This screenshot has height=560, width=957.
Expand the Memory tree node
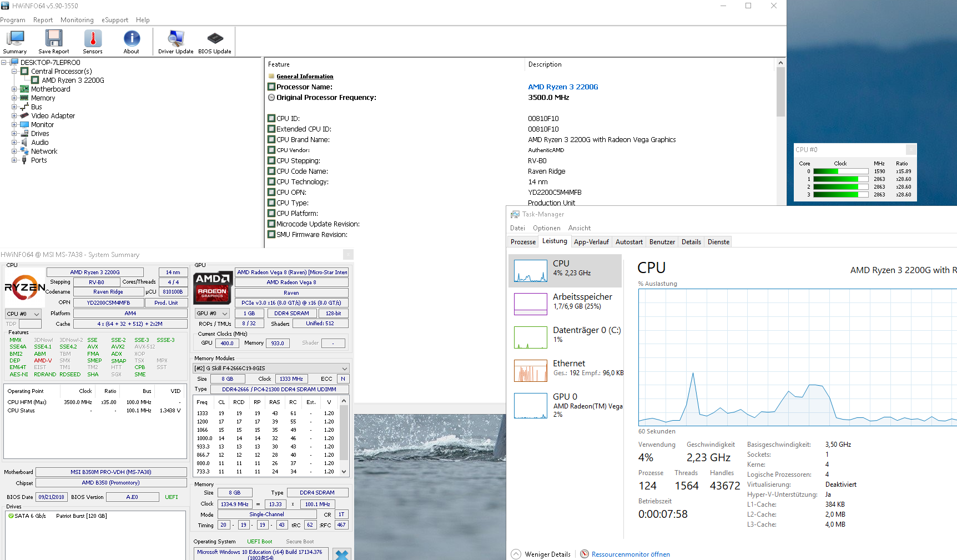[14, 98]
